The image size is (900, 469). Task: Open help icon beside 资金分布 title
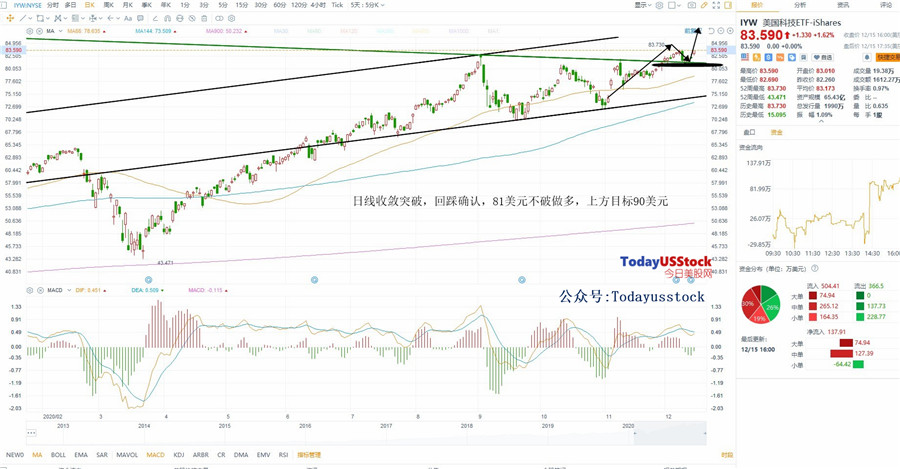click(814, 269)
